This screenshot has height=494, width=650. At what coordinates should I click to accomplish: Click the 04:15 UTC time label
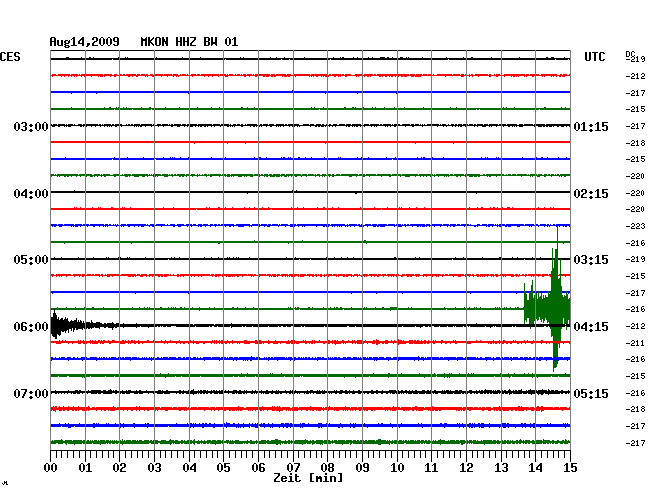(x=591, y=327)
